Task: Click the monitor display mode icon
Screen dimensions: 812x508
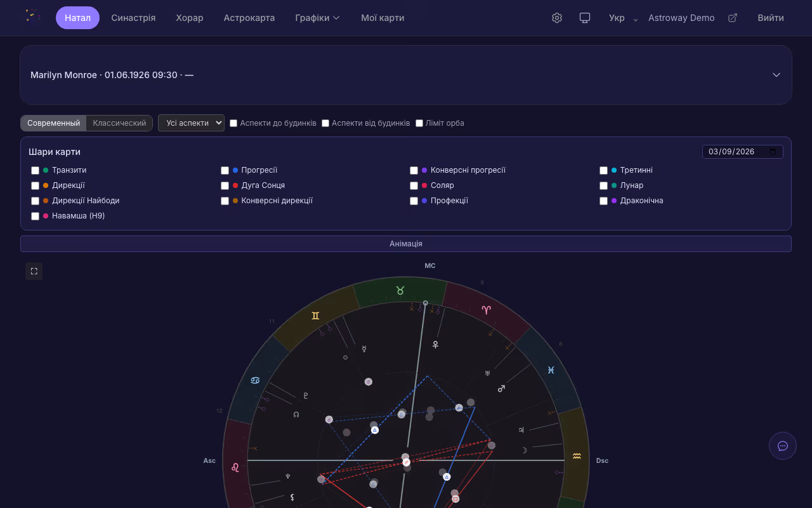Action: [585, 18]
